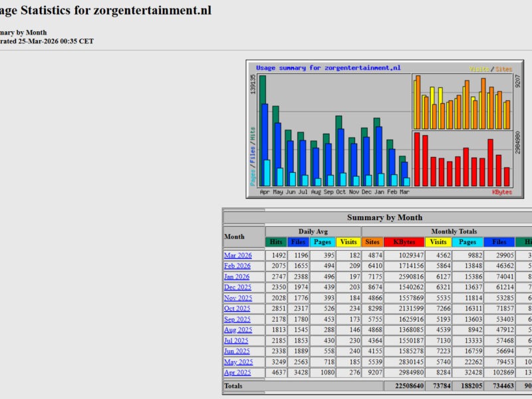Click yellow Visits header under Monthly Totals

[x=438, y=242]
